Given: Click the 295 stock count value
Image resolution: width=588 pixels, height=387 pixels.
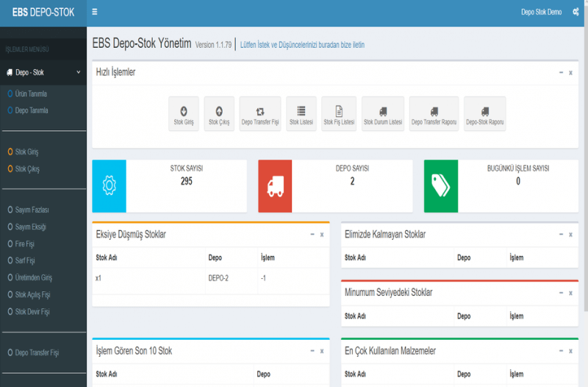Looking at the screenshot, I should [187, 181].
